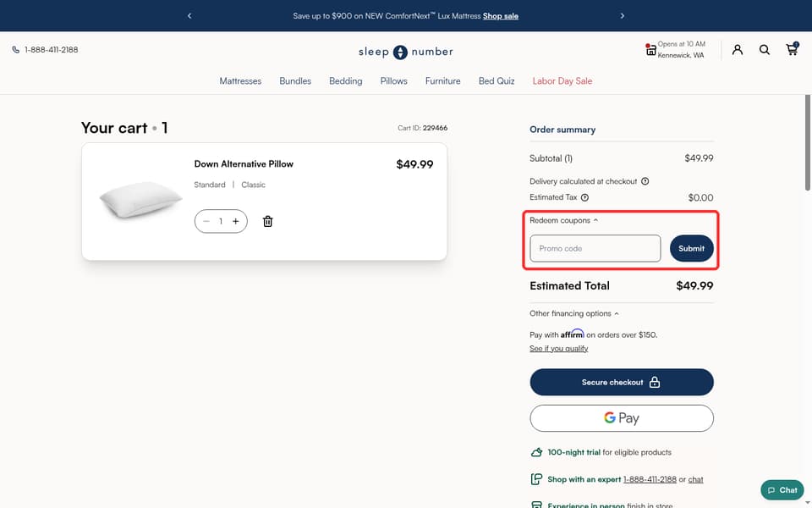The image size is (812, 508).
Task: Collapse the Redeem coupons section
Action: coord(563,220)
